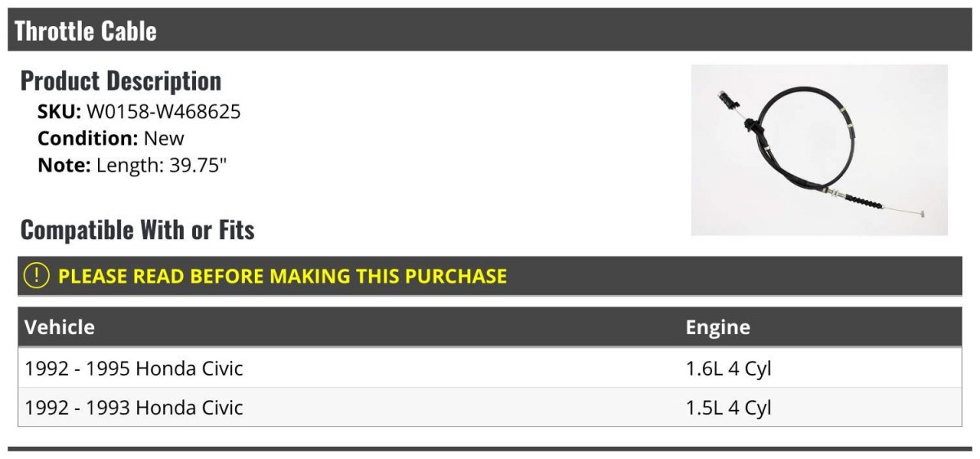
Task: Sort by the Engine column header
Action: click(717, 328)
